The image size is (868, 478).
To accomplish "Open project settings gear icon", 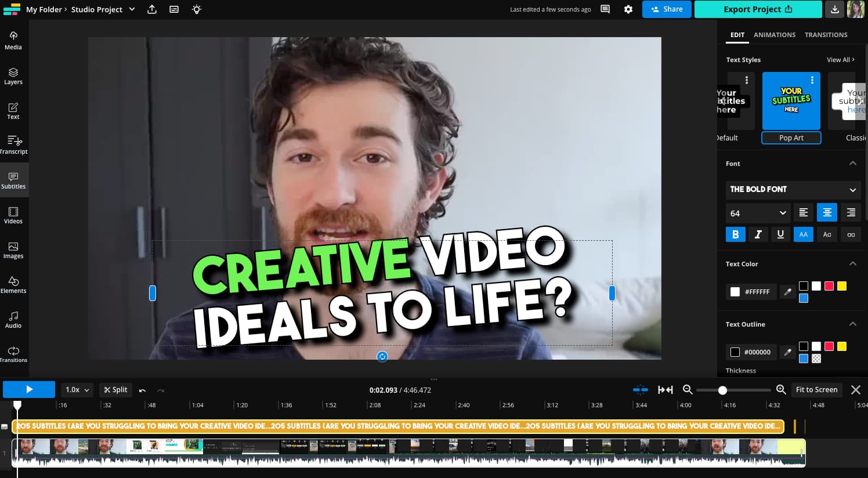I will (628, 9).
